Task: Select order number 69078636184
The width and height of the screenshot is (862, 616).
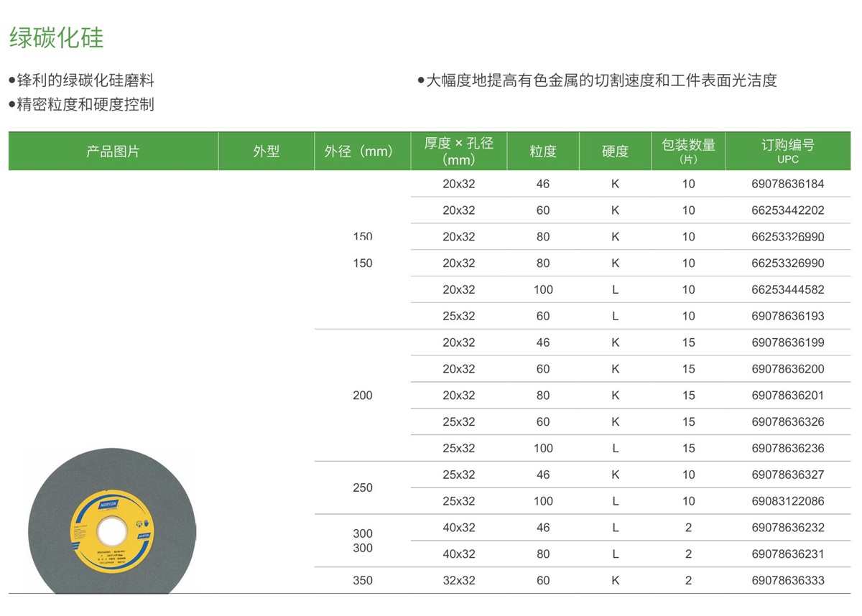Action: pyautogui.click(x=788, y=184)
